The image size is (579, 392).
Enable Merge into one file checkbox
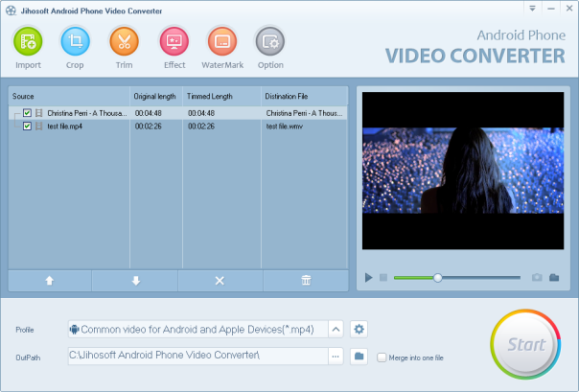[x=382, y=357]
